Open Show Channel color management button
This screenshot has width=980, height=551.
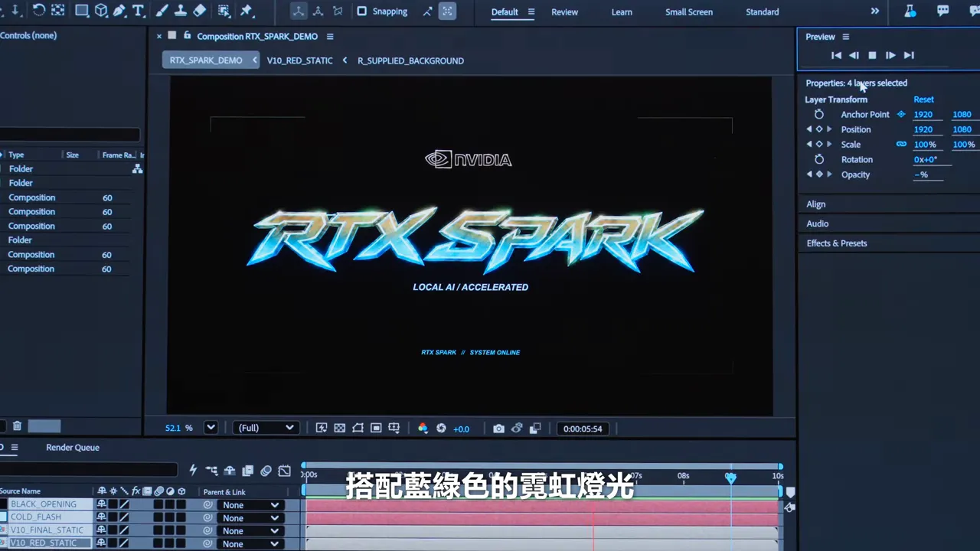[x=423, y=429]
